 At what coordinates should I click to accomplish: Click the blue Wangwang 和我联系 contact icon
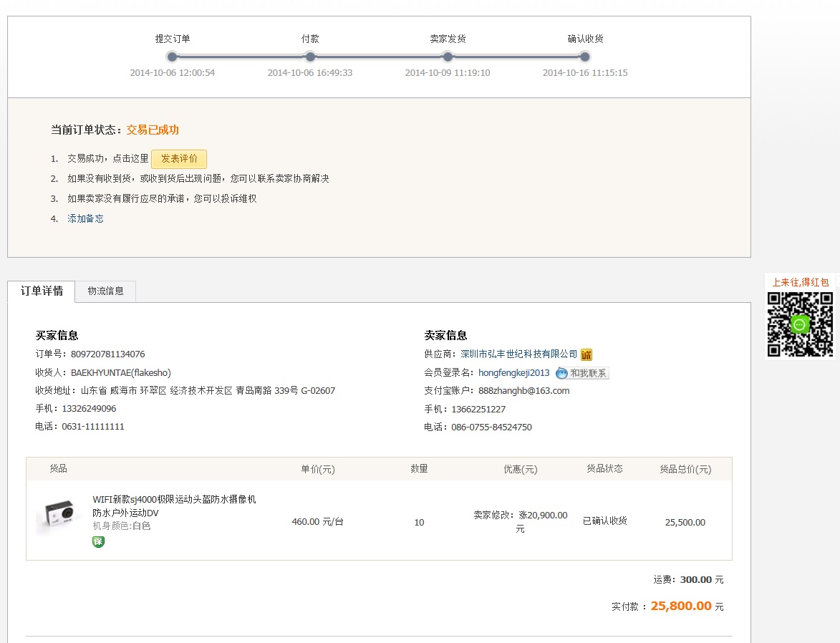[582, 373]
